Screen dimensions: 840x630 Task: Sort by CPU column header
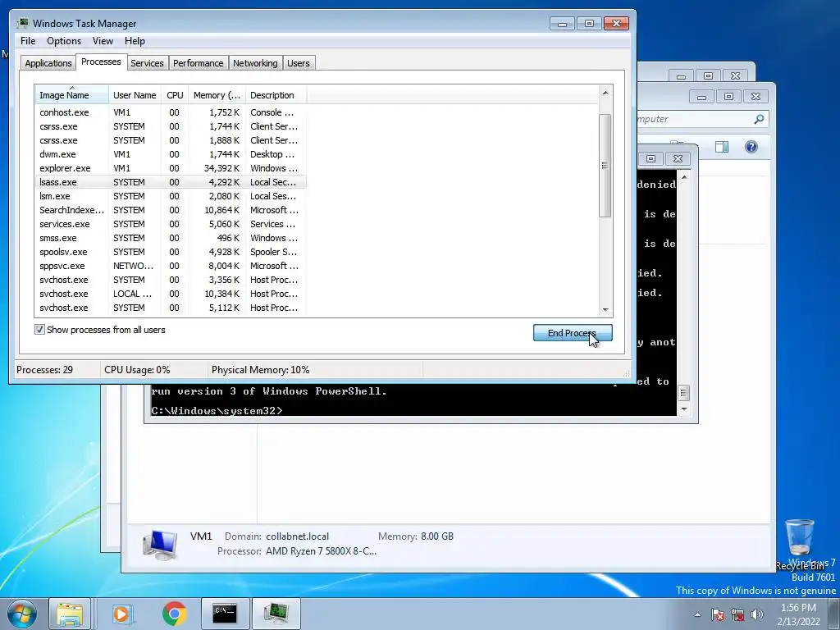tap(175, 95)
